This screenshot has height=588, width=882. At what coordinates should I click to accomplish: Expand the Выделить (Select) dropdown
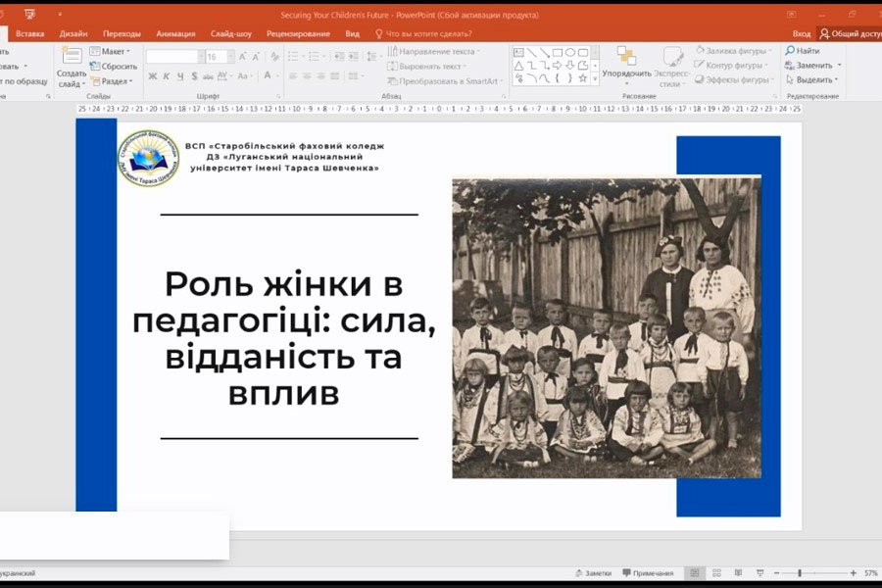pos(813,80)
